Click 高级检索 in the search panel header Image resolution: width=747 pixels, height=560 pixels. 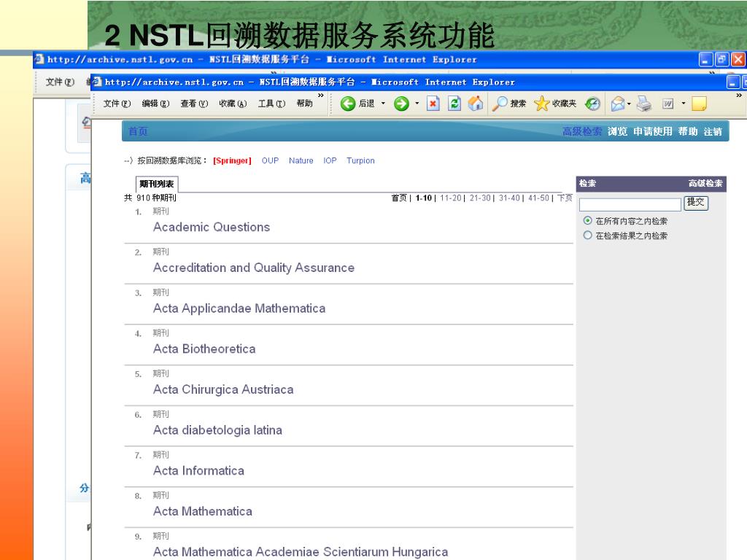[705, 183]
